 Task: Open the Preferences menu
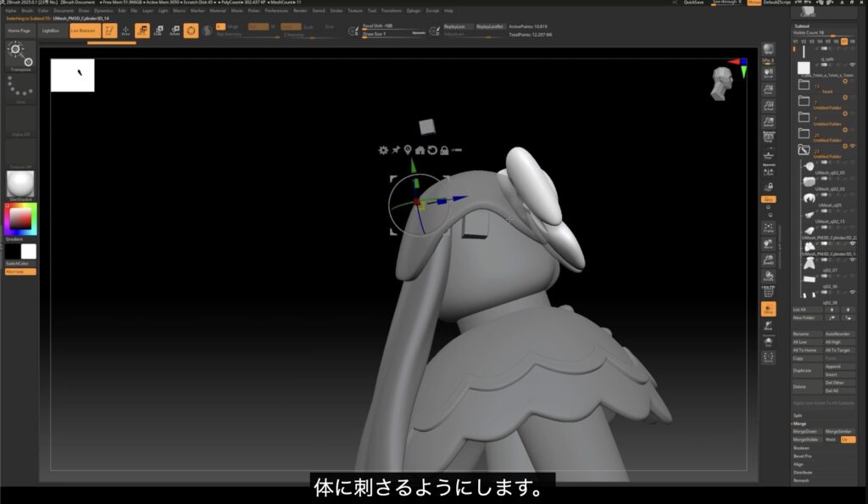(x=275, y=10)
